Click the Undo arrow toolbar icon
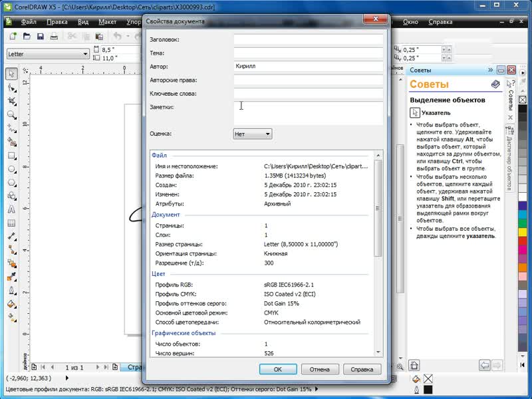The image size is (532, 399). 118,37
